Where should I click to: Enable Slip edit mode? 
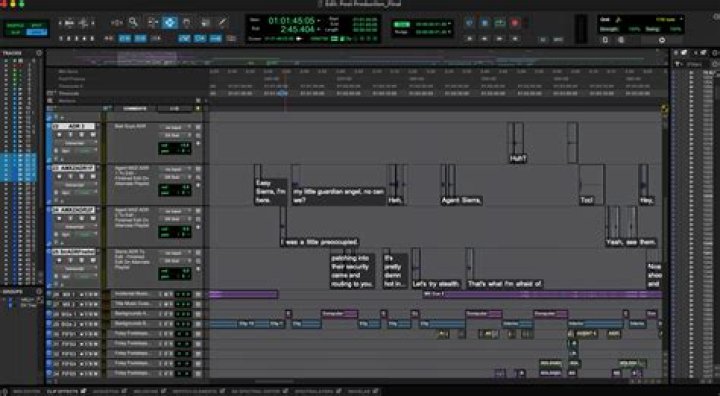(16, 32)
